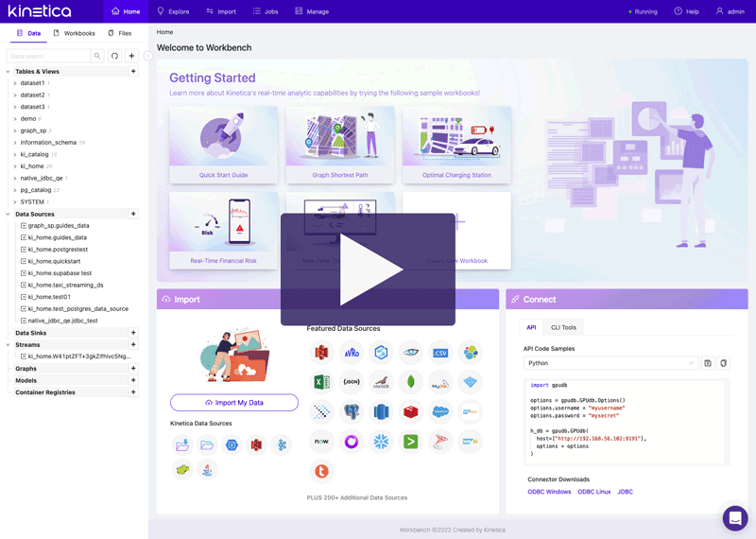Choose the Excel data source icon
The width and height of the screenshot is (756, 539).
(x=321, y=382)
